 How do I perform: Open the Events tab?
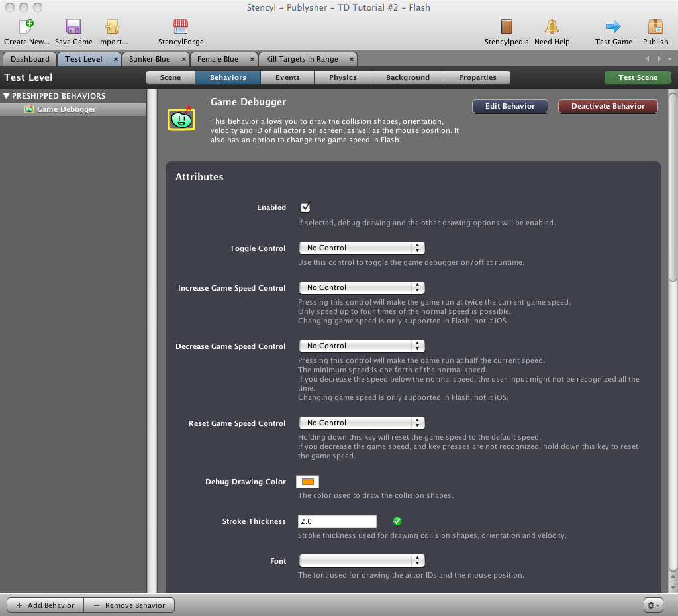[x=287, y=77]
